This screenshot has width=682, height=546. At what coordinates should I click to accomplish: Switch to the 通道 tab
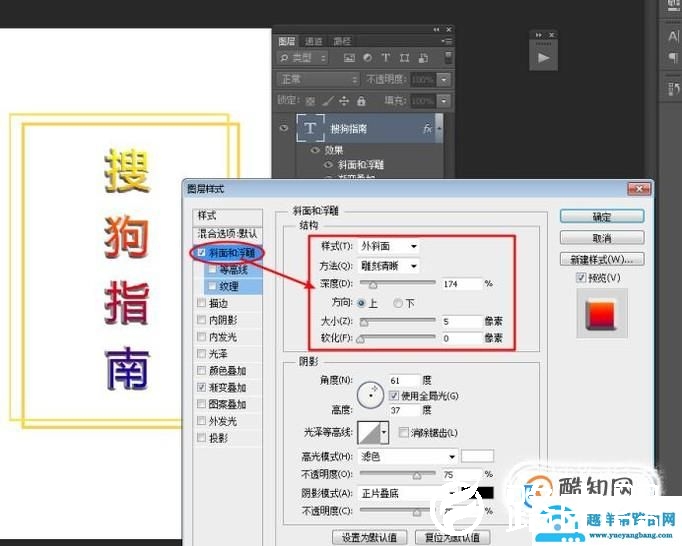[313, 41]
